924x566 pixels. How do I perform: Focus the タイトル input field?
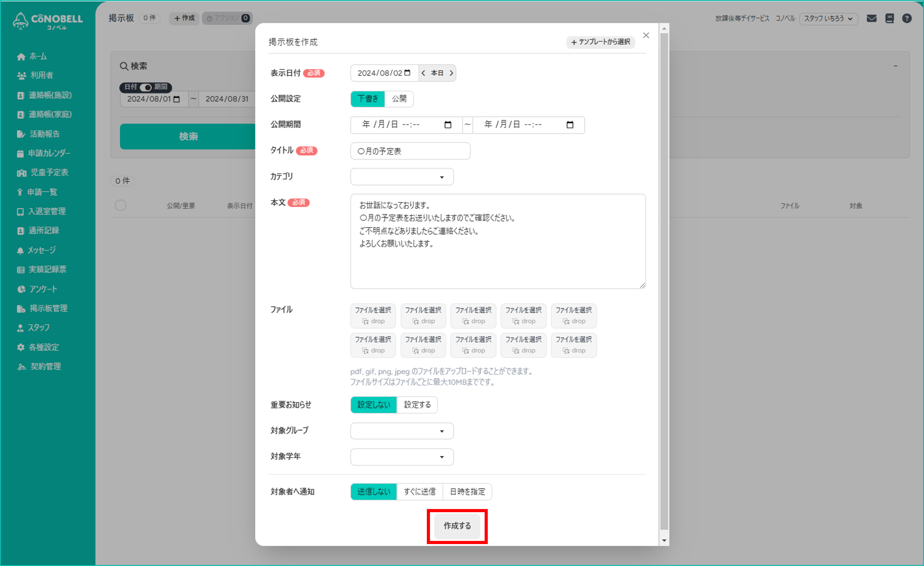coord(410,151)
